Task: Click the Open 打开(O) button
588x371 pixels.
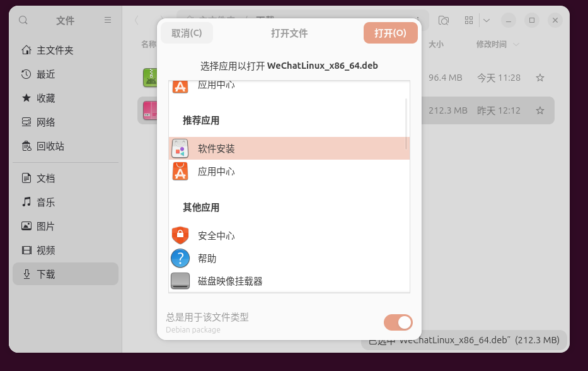Action: pos(390,33)
